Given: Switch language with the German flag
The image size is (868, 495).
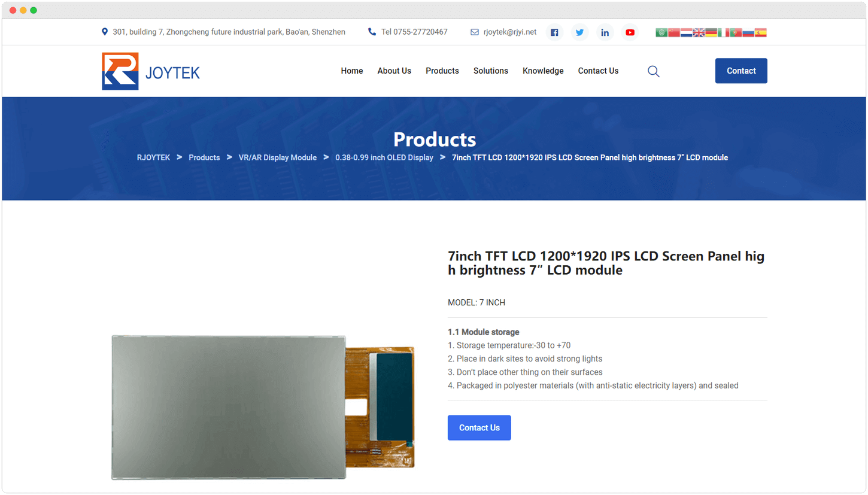Looking at the screenshot, I should click(711, 32).
